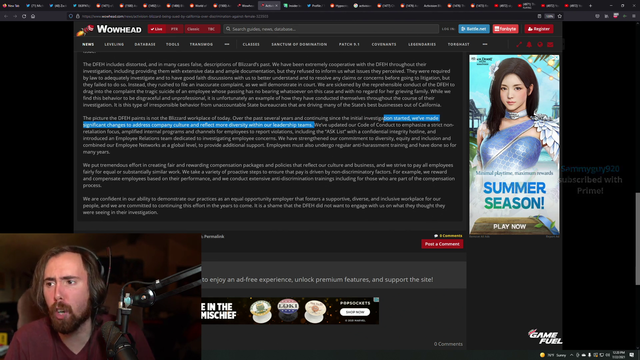Close the Popsockets ad via AdChoices icon
This screenshot has width=640, height=360.
[376, 300]
